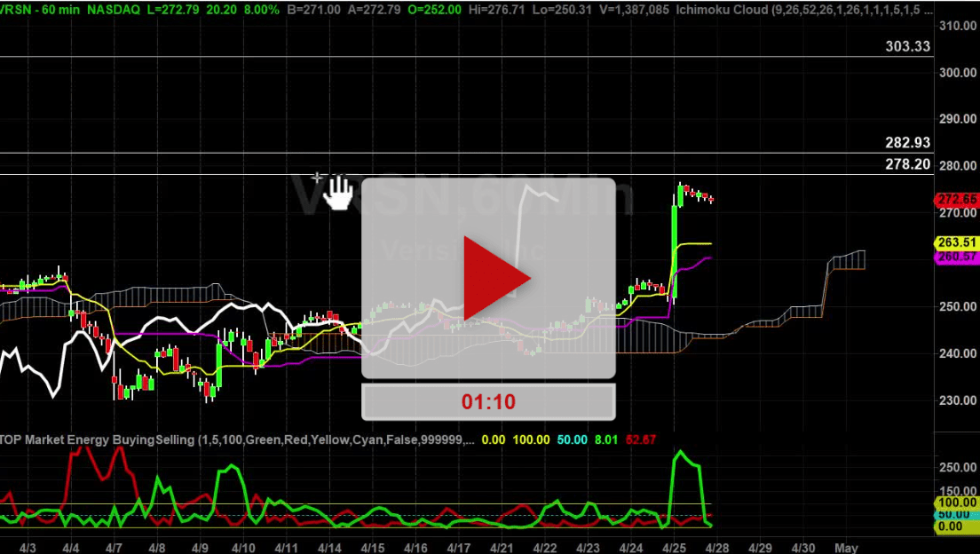The height and width of the screenshot is (554, 980).
Task: Click the 240.00 price axis label
Action: click(x=958, y=353)
